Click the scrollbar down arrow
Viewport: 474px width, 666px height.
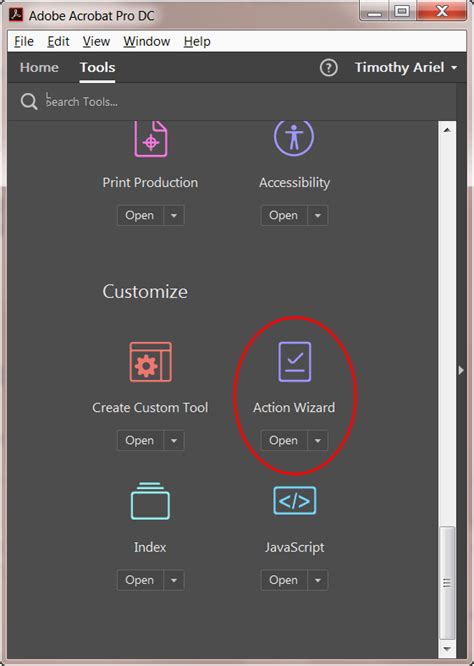click(x=447, y=649)
